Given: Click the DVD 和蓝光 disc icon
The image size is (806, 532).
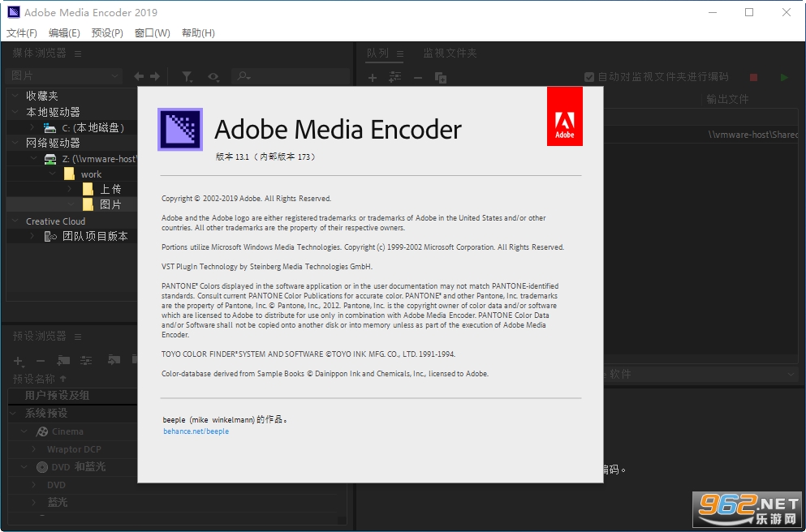Looking at the screenshot, I should tap(42, 467).
